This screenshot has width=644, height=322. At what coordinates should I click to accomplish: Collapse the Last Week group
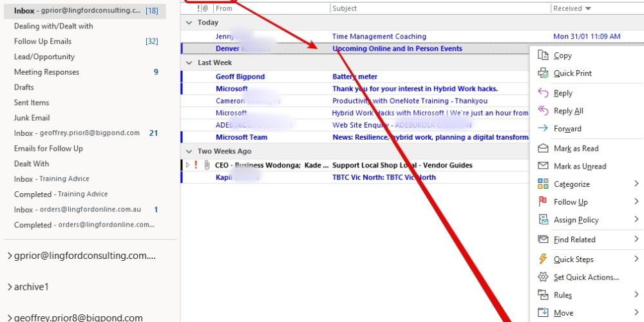189,63
